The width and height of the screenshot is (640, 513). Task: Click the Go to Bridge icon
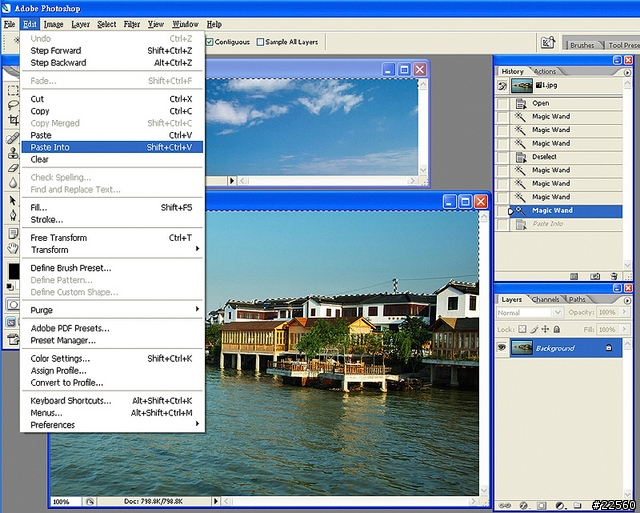point(548,42)
